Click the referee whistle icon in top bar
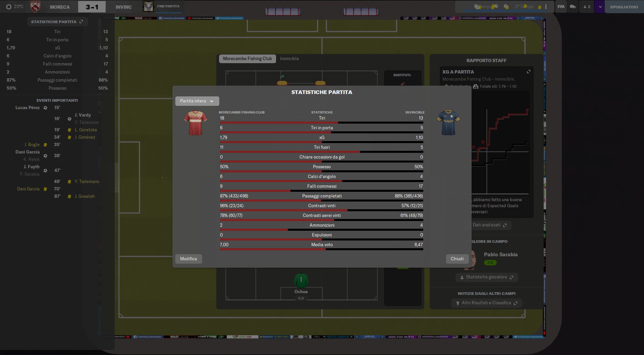Image resolution: width=644 pixels, height=355 pixels. click(573, 7)
